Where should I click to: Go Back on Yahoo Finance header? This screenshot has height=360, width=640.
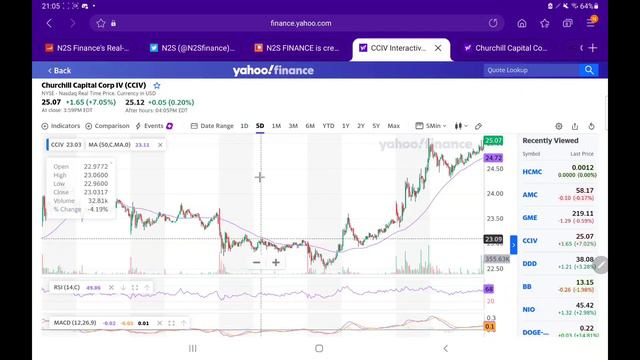coord(60,71)
